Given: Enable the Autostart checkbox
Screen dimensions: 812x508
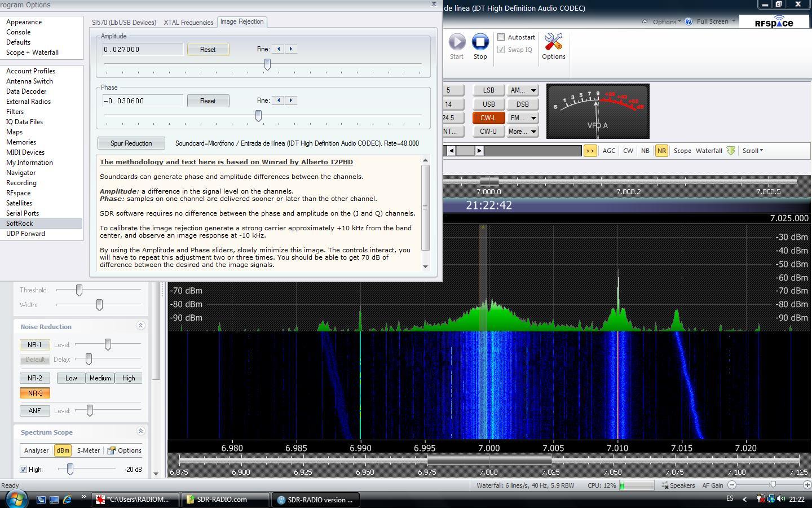Looking at the screenshot, I should coord(501,37).
